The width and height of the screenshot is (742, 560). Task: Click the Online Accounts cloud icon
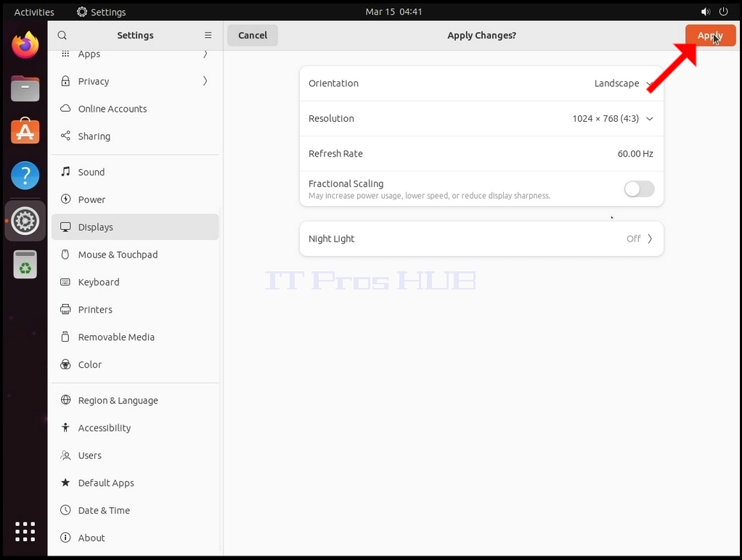point(66,108)
